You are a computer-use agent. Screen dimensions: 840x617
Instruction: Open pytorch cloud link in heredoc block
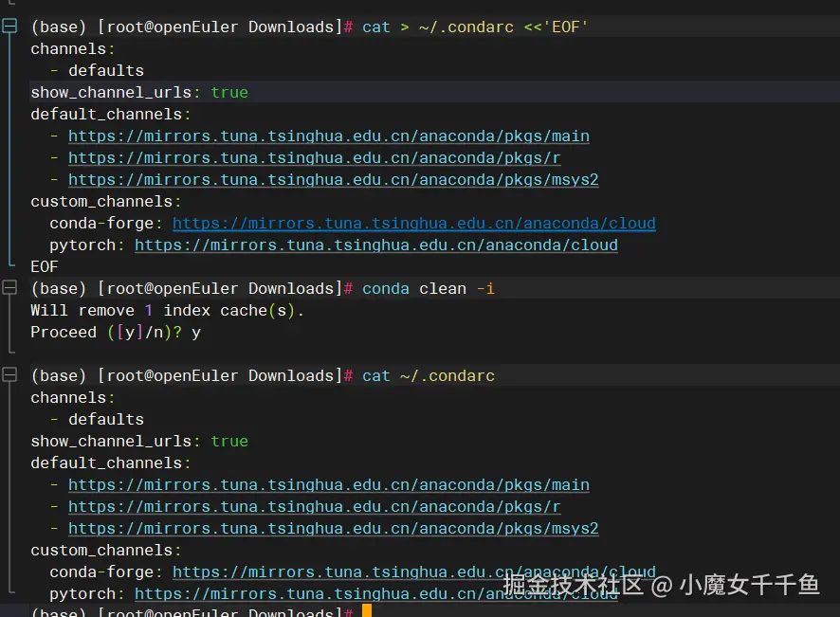pos(375,245)
